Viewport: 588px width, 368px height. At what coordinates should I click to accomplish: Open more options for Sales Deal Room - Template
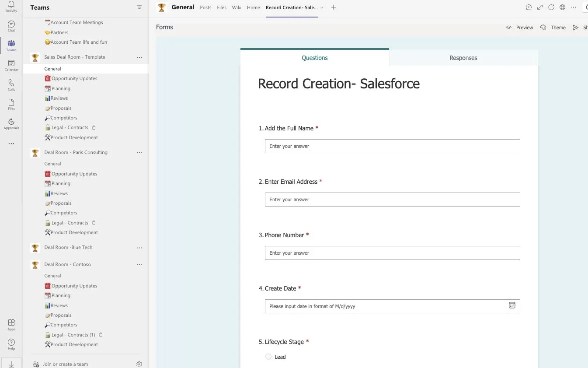[x=139, y=57]
